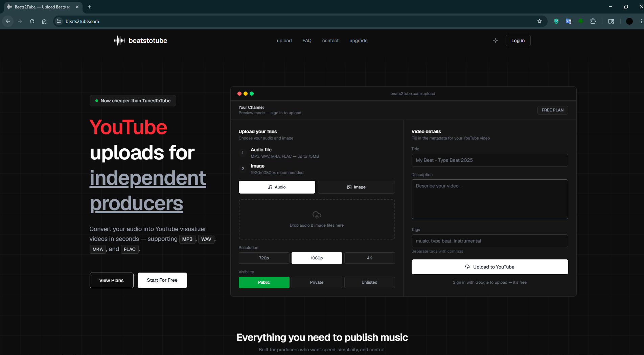Click the FREE PLAN badge

[553, 110]
